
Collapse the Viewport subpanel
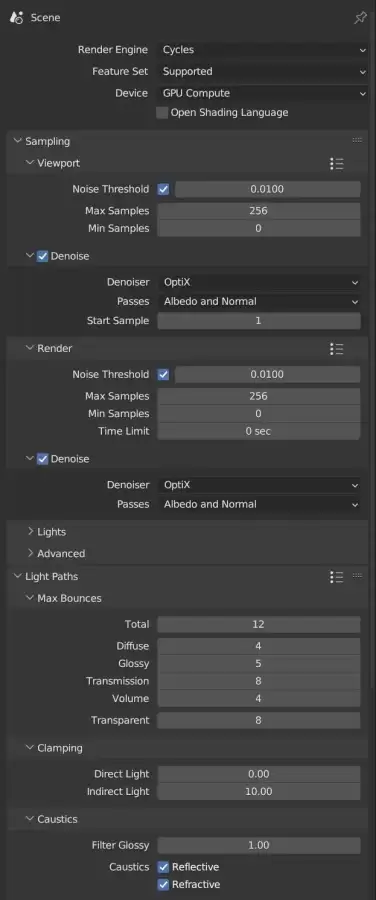tap(30, 163)
